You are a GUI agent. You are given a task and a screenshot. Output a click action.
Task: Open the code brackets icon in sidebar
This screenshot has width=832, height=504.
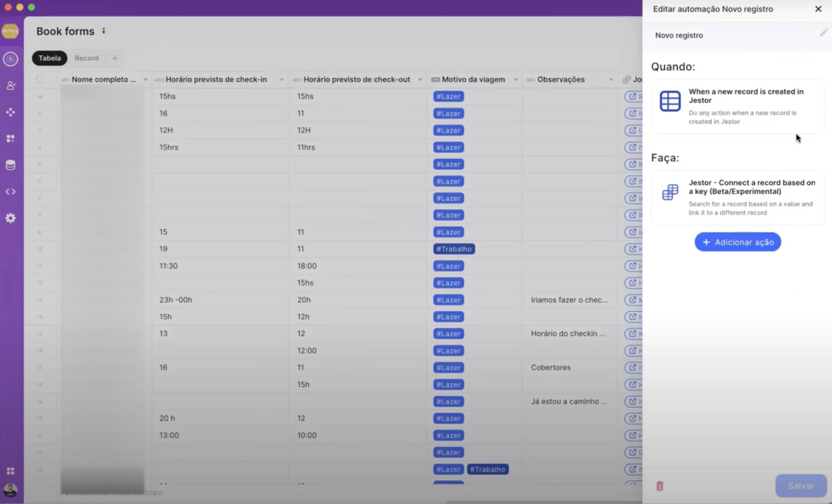[x=11, y=192]
